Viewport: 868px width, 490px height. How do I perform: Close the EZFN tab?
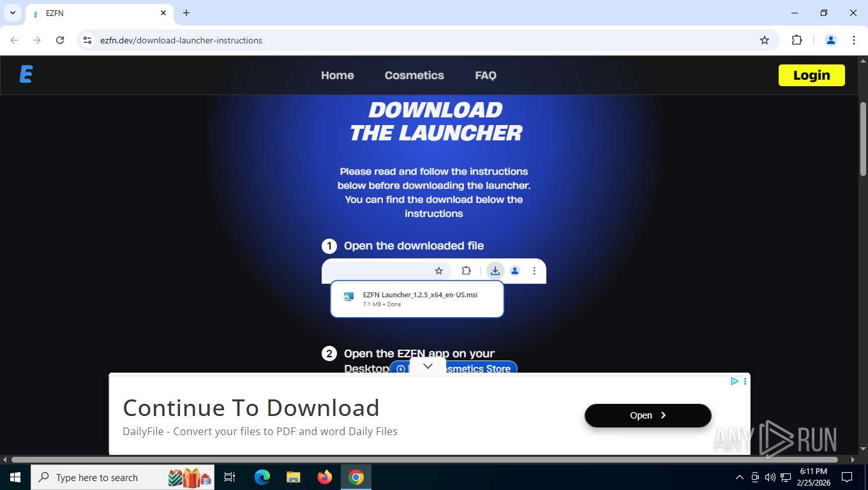coord(163,13)
